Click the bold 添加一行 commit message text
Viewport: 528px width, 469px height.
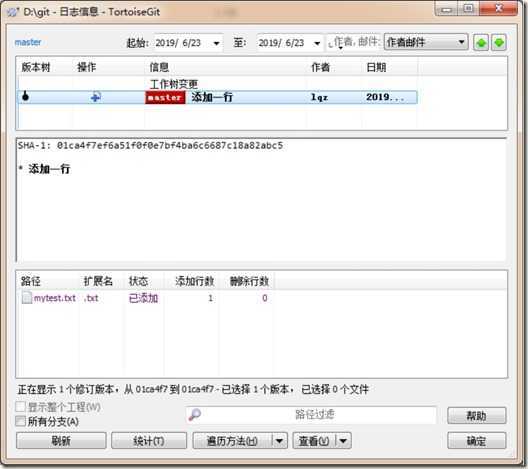click(x=49, y=169)
